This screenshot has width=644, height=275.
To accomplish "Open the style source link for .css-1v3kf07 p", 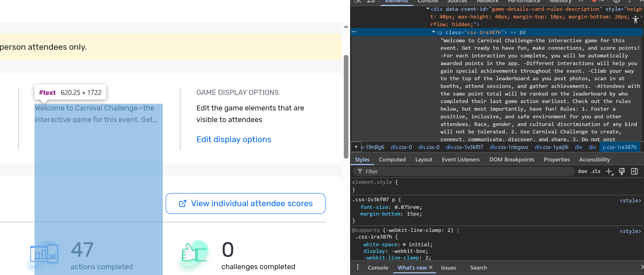I will (x=630, y=200).
